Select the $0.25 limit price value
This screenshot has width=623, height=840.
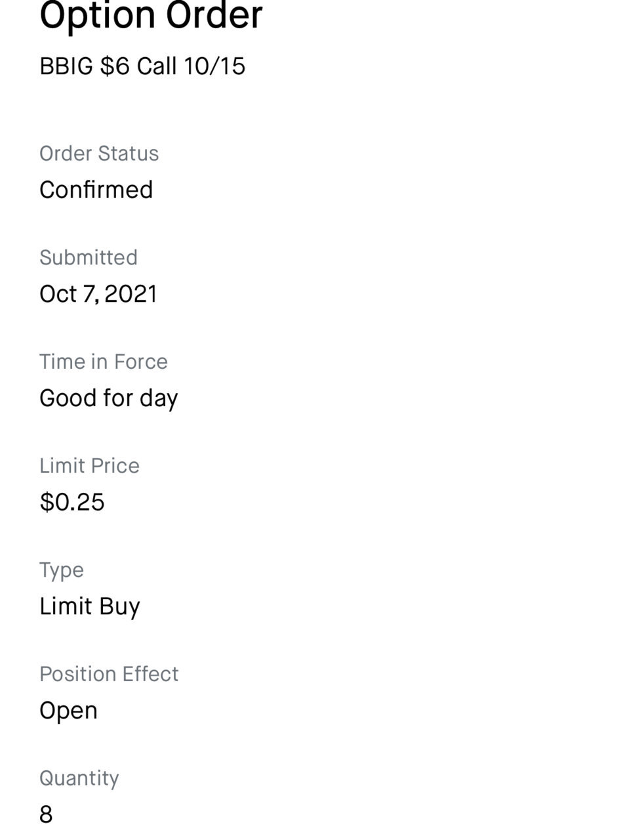pyautogui.click(x=72, y=502)
